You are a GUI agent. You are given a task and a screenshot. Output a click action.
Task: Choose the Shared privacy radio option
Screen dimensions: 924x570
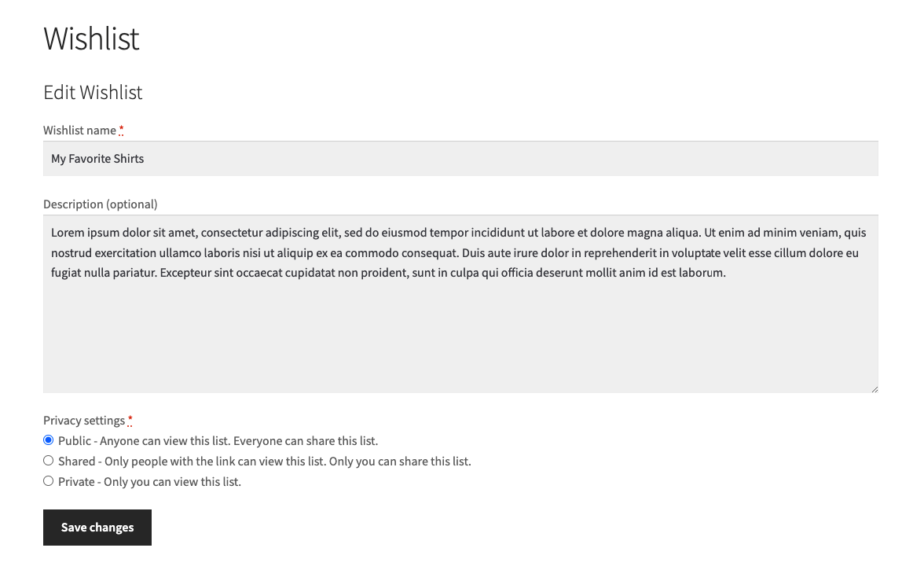point(49,461)
